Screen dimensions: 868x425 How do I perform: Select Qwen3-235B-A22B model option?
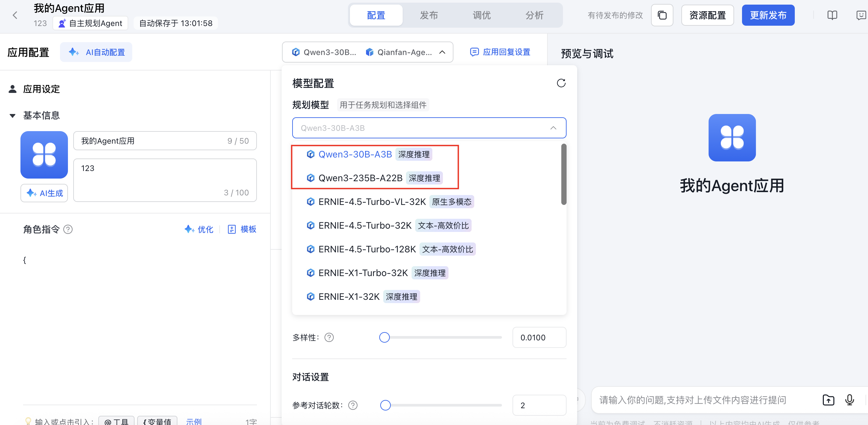tap(429, 178)
